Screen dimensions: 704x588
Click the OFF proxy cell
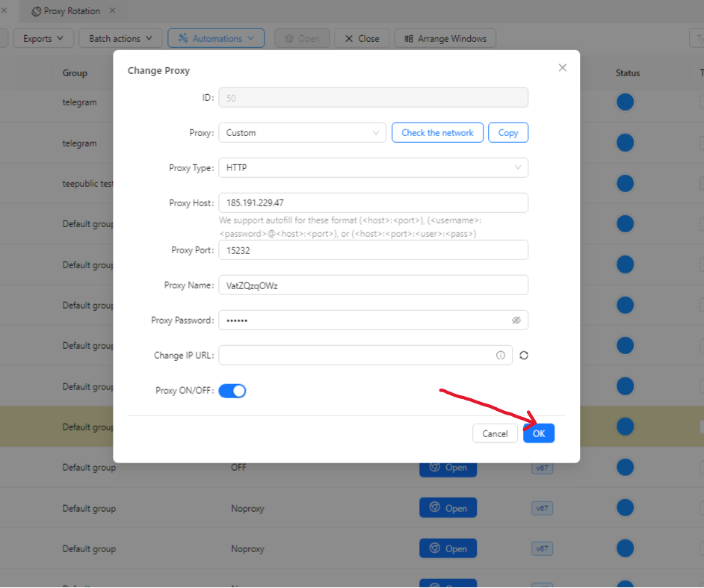pos(238,467)
